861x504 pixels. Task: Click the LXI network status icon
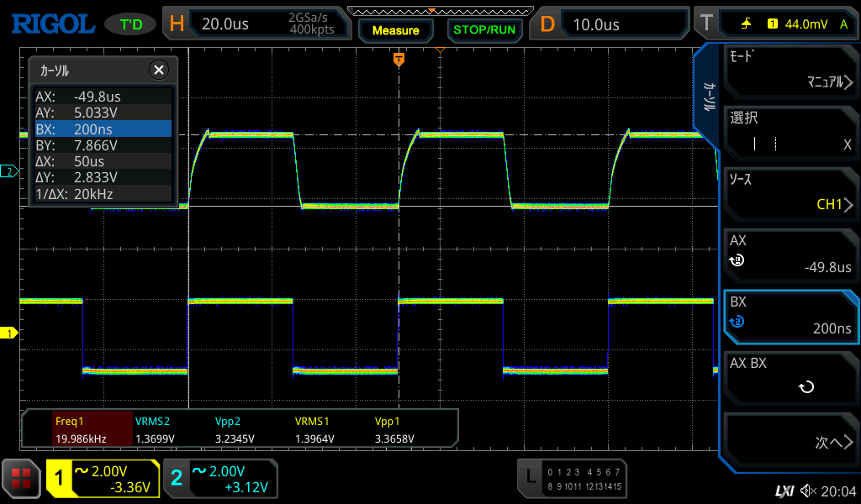(x=784, y=491)
